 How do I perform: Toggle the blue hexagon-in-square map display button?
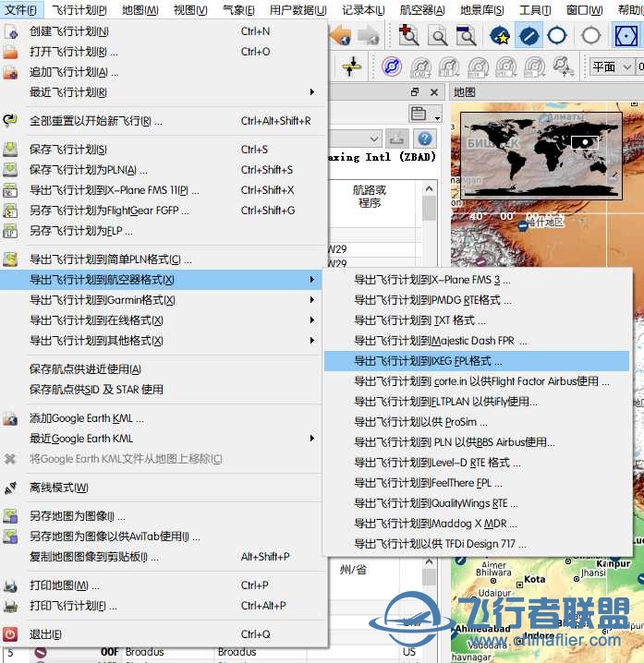point(626,35)
